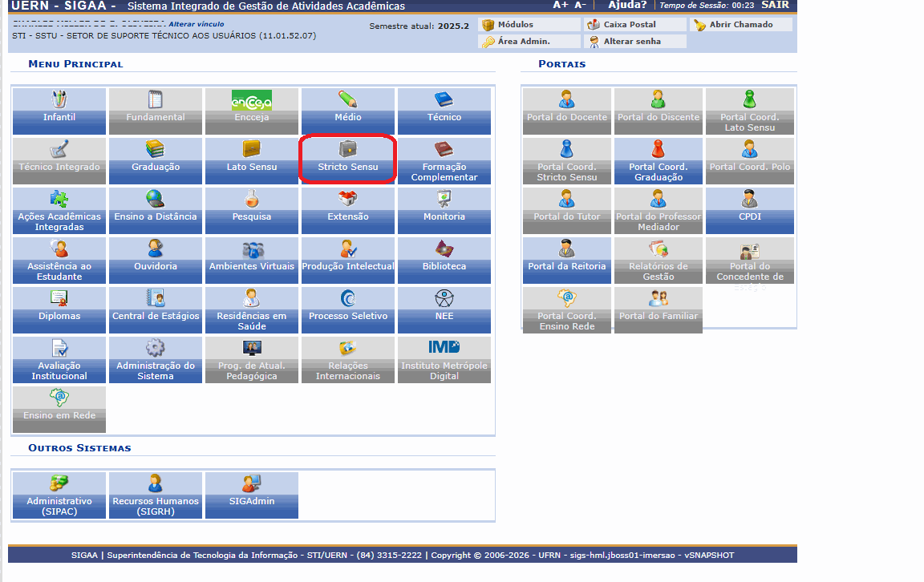Image resolution: width=924 pixels, height=582 pixels.
Task: Open the Ouvidoria module
Action: click(x=156, y=258)
